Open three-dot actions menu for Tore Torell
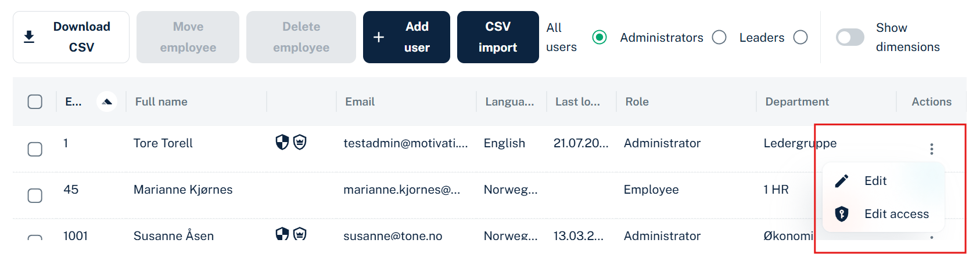980x254 pixels. [932, 149]
